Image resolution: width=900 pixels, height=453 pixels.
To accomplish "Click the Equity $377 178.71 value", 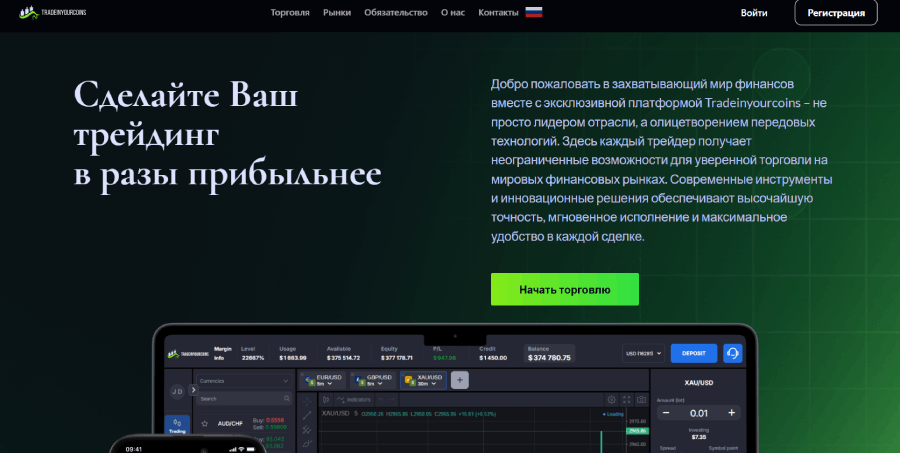I will pos(397,358).
